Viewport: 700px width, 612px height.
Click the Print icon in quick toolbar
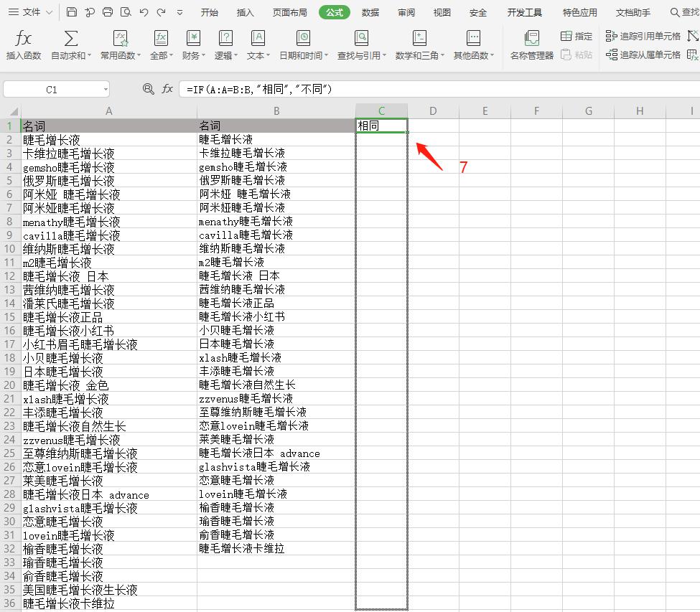point(108,12)
